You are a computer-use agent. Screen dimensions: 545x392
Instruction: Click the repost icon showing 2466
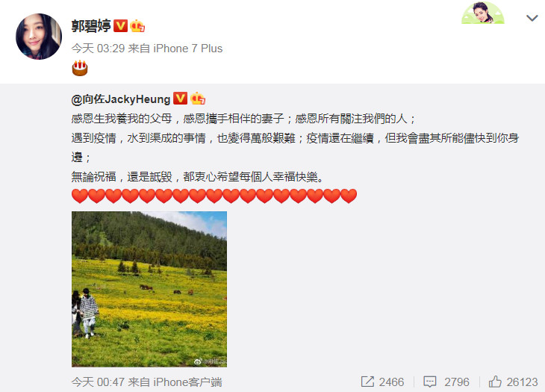[382, 382]
